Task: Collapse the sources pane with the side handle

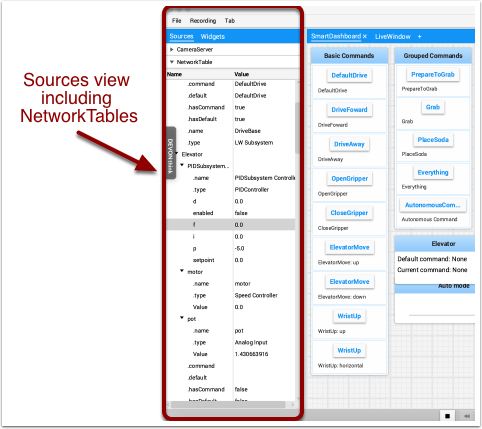Action: point(170,153)
